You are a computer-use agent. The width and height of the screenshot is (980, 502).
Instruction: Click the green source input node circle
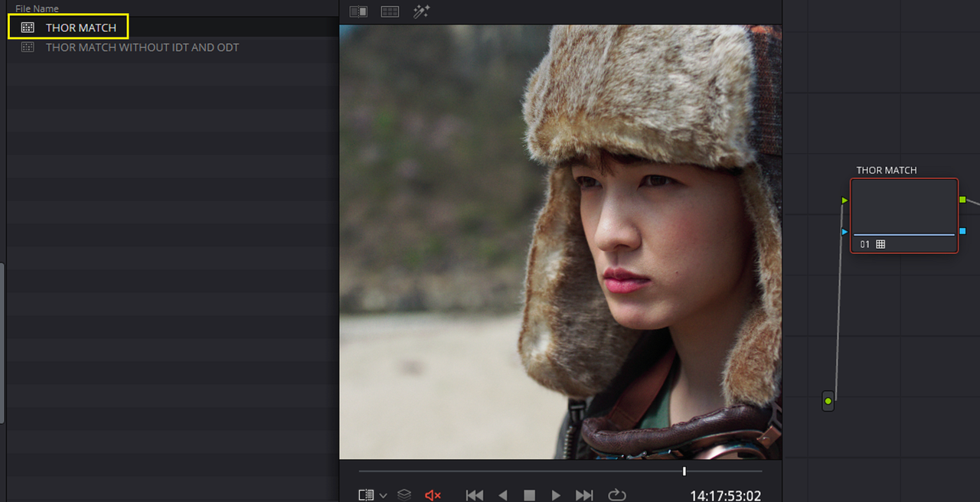828,401
